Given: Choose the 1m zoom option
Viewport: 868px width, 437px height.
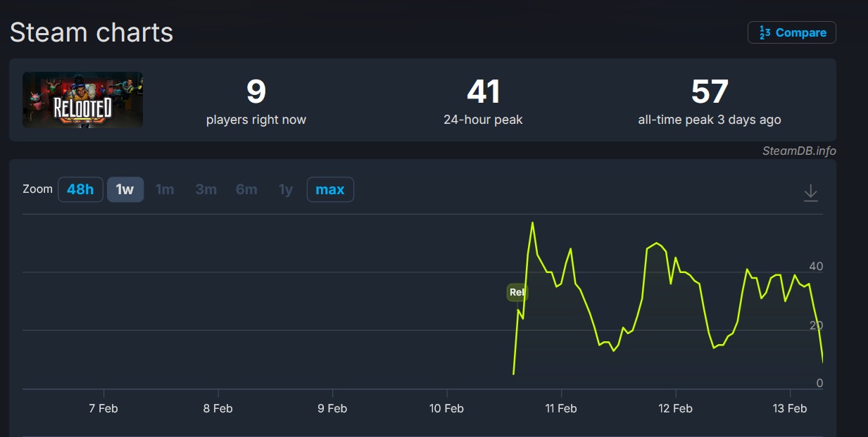Looking at the screenshot, I should pos(165,189).
